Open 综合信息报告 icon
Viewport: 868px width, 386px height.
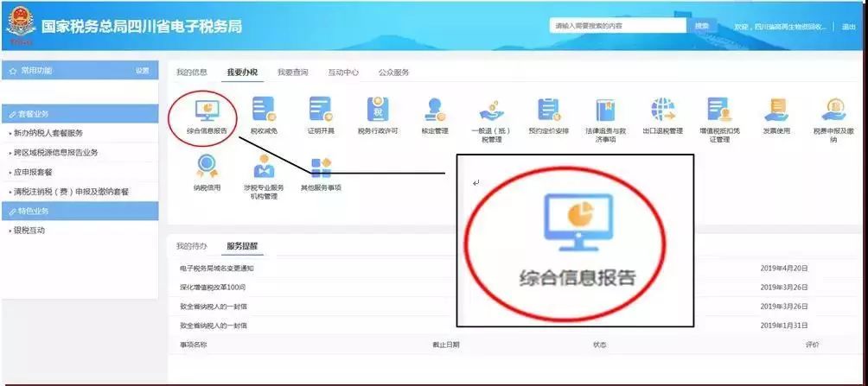(207, 111)
